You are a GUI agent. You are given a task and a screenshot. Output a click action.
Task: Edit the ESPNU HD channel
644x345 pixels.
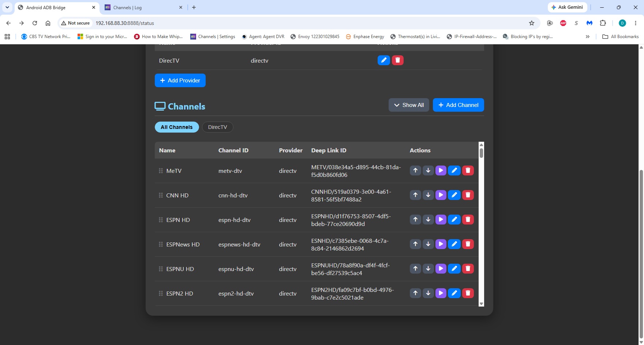(x=454, y=268)
